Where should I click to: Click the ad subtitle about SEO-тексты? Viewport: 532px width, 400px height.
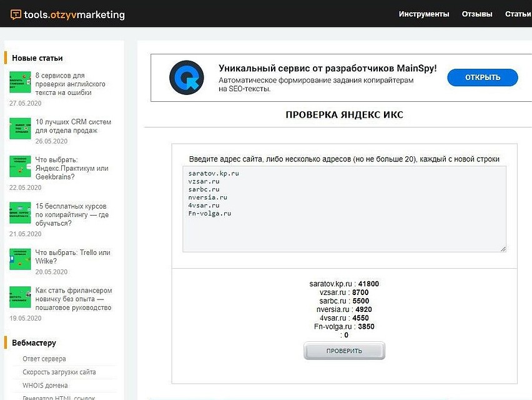point(316,84)
